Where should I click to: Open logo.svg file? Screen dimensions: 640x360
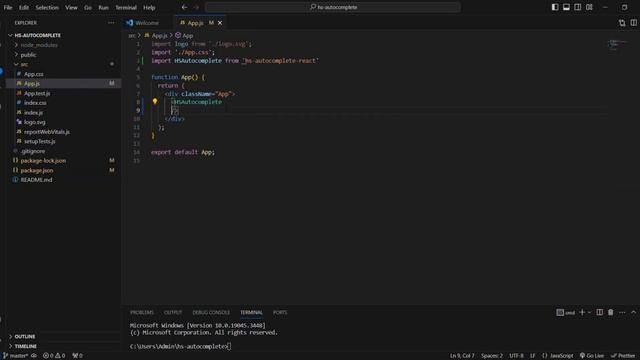[x=34, y=122]
